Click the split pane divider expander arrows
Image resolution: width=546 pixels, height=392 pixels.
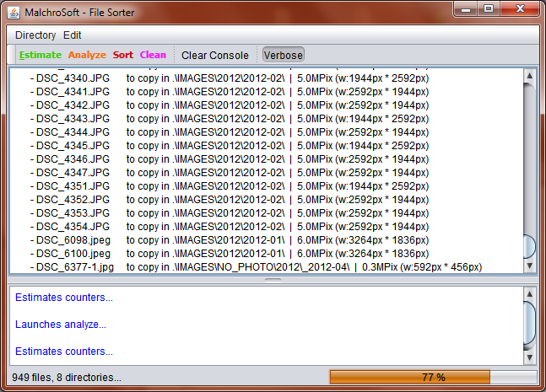coord(272,279)
